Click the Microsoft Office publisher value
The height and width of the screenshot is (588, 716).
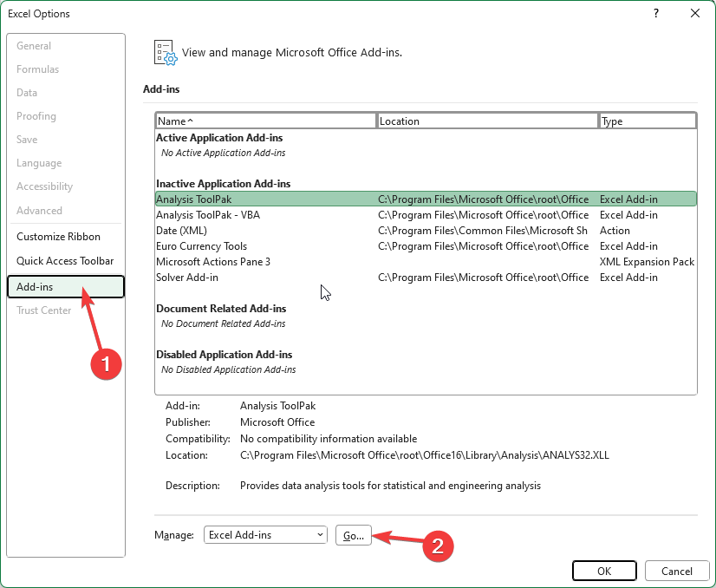277,422
